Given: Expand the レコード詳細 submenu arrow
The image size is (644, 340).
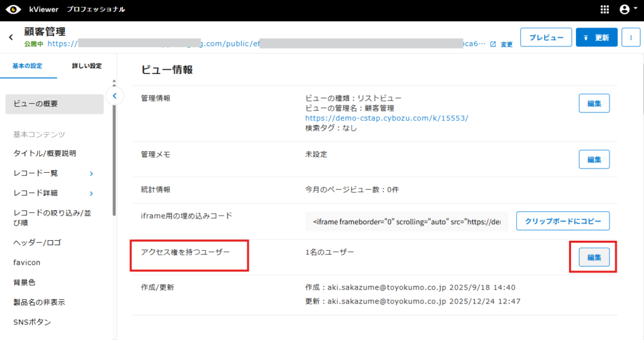Looking at the screenshot, I should 91,194.
